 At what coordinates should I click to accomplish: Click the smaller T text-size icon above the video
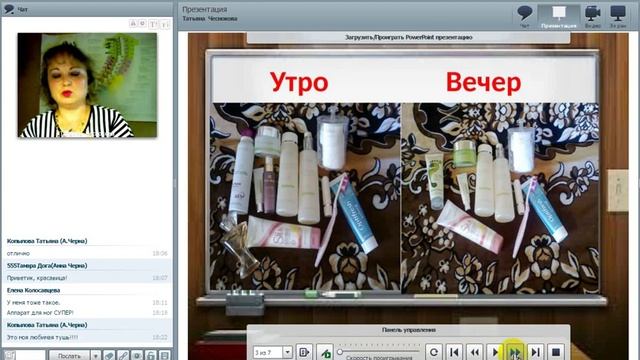(164, 25)
